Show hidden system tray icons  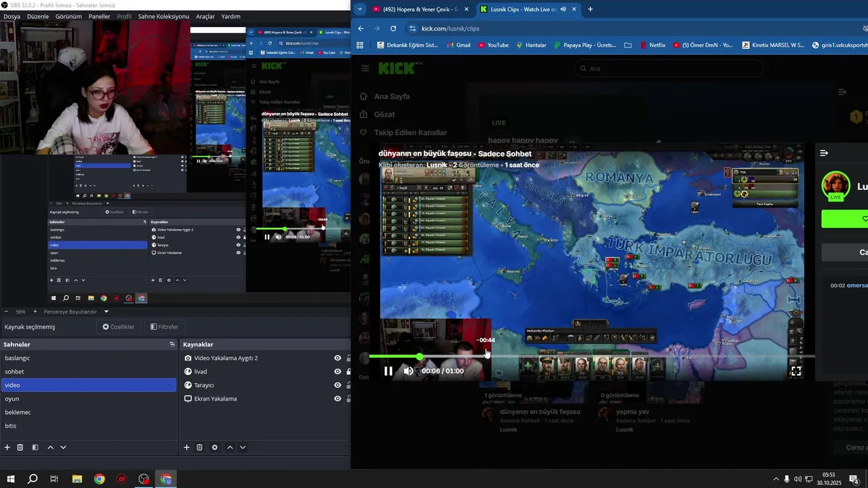pyautogui.click(x=776, y=479)
